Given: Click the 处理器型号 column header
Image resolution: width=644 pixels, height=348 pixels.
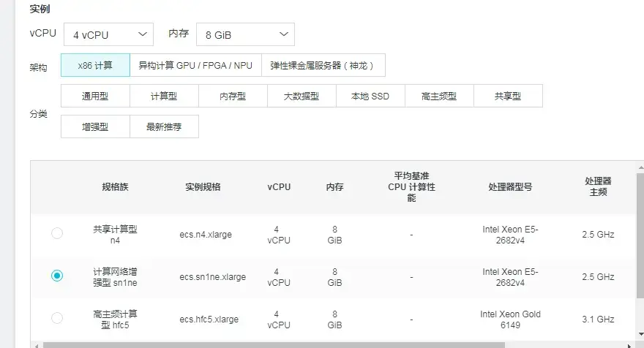Looking at the screenshot, I should point(510,187).
